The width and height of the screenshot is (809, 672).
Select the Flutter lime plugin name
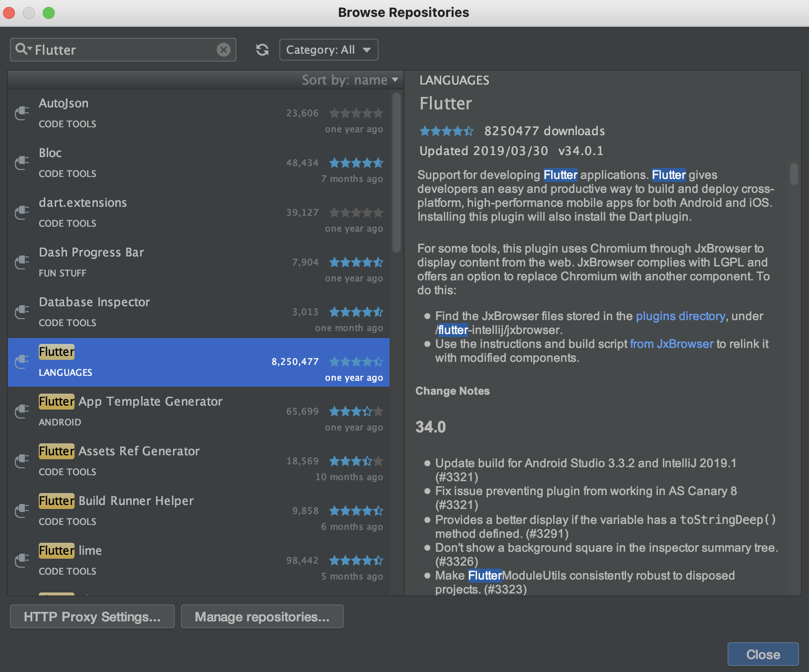pyautogui.click(x=70, y=551)
